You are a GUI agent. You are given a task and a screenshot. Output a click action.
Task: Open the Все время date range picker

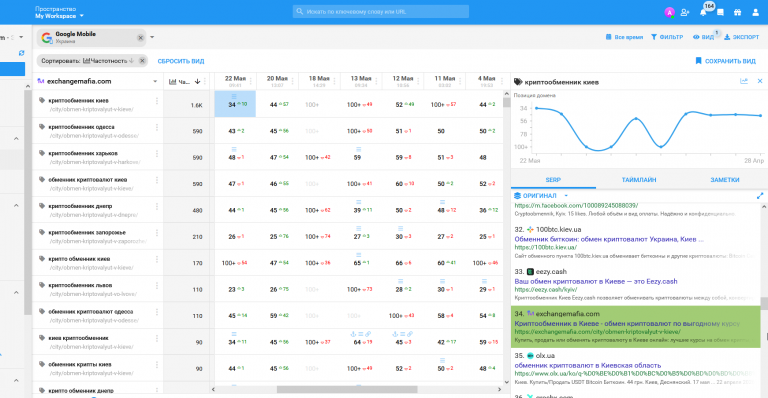click(x=624, y=37)
